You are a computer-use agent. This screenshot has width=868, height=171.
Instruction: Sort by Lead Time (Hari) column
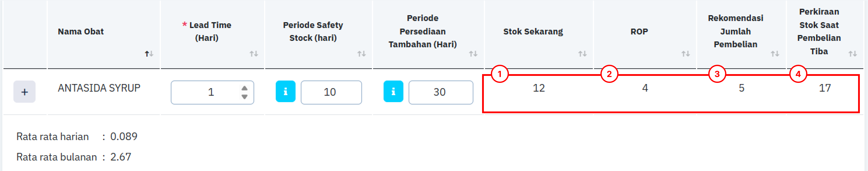pos(254,54)
